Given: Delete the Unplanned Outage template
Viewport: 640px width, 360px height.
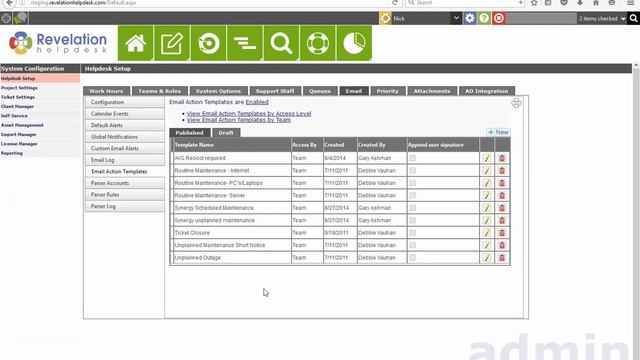Looking at the screenshot, I should coord(502,258).
